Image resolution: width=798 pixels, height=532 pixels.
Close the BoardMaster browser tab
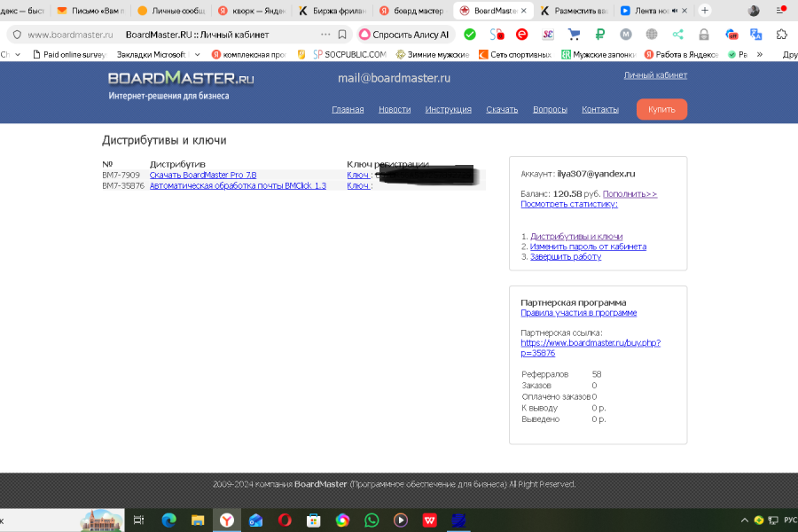[524, 10]
